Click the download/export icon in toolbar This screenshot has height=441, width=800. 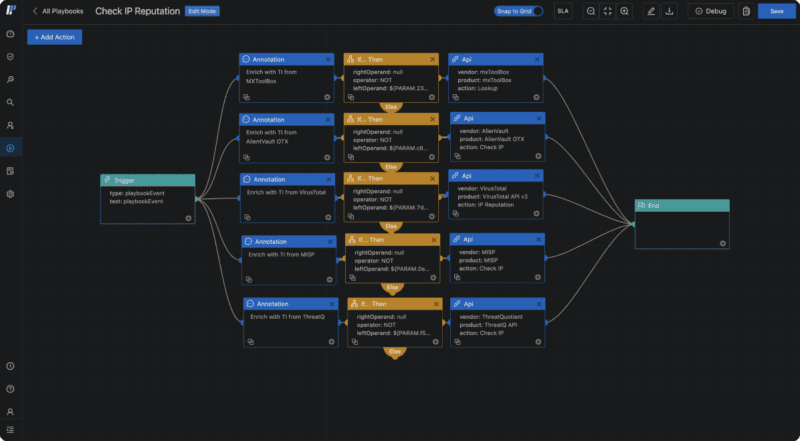(669, 11)
